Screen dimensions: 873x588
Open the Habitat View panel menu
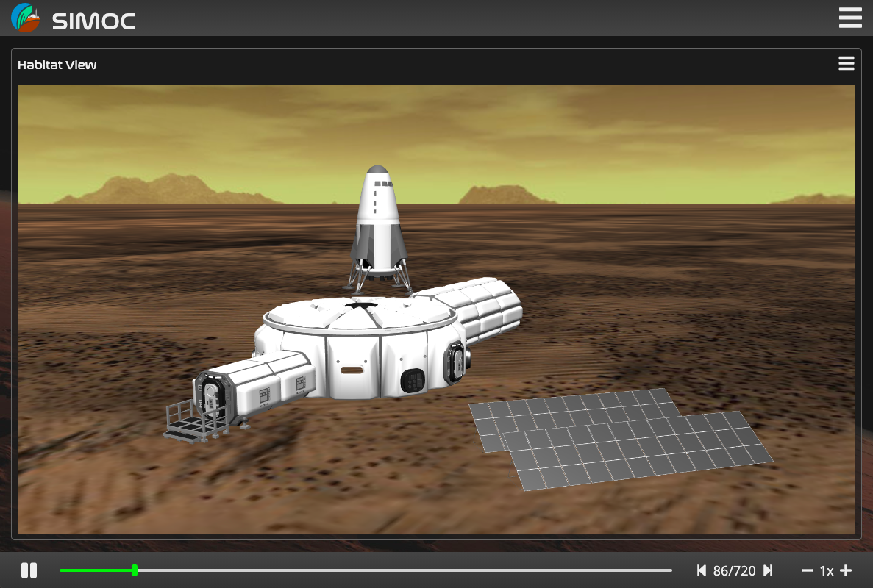(846, 64)
